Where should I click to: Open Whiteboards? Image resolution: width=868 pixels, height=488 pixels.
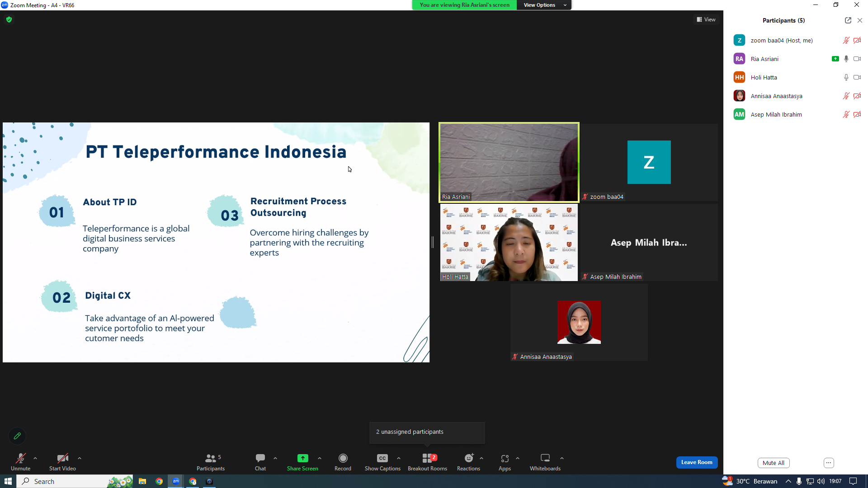(x=545, y=462)
